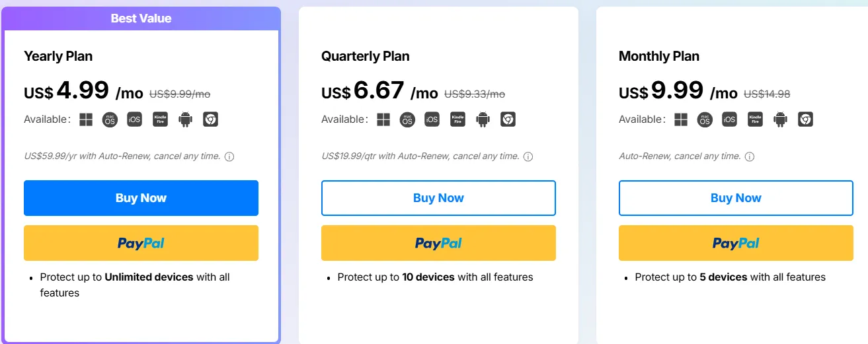This screenshot has height=344, width=868.
Task: Pay with PayPal for the Monthly Plan
Action: tap(736, 243)
